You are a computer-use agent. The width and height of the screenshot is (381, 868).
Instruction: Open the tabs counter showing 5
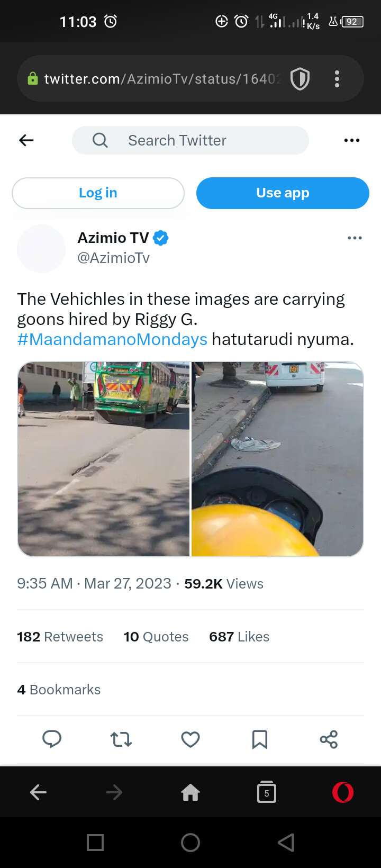click(267, 792)
